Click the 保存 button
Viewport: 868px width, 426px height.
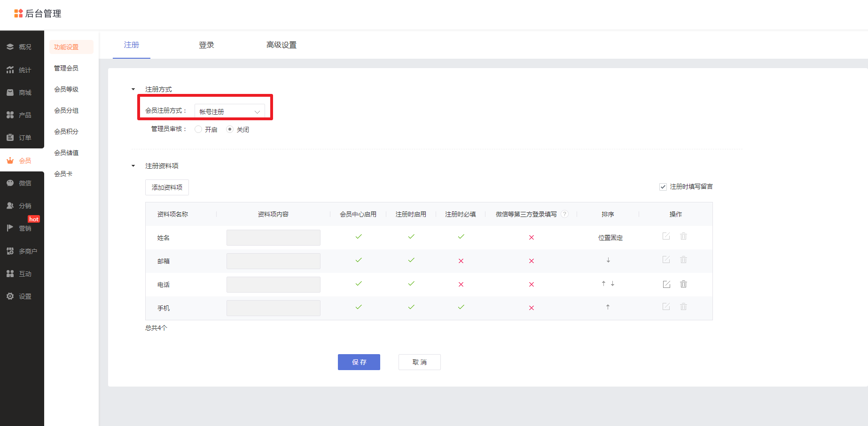(359, 362)
